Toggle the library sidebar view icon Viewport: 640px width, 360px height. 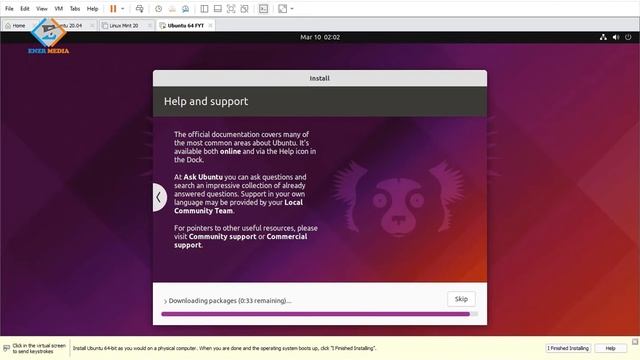(x=204, y=9)
